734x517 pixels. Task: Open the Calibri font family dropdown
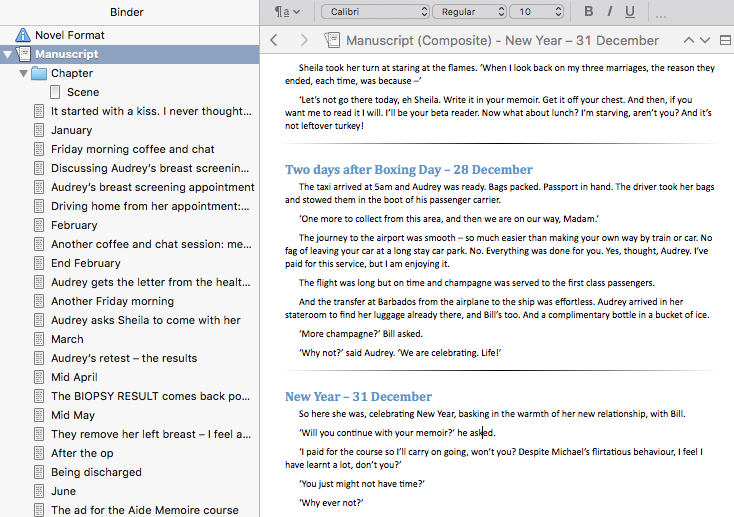coord(375,12)
